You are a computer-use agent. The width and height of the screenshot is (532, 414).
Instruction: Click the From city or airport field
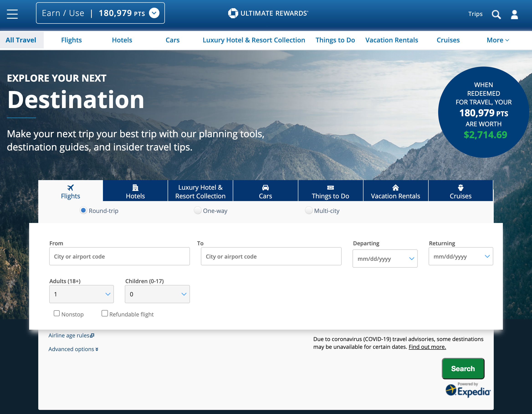(x=119, y=256)
